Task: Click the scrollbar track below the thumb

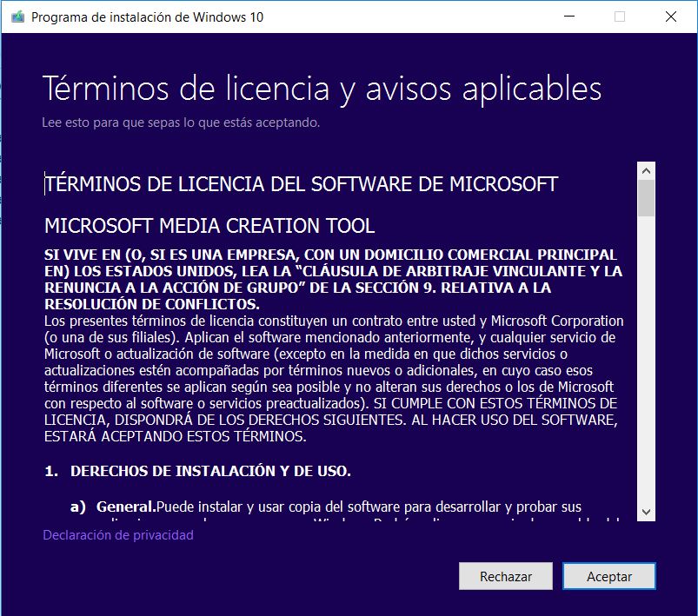Action: pyautogui.click(x=646, y=360)
